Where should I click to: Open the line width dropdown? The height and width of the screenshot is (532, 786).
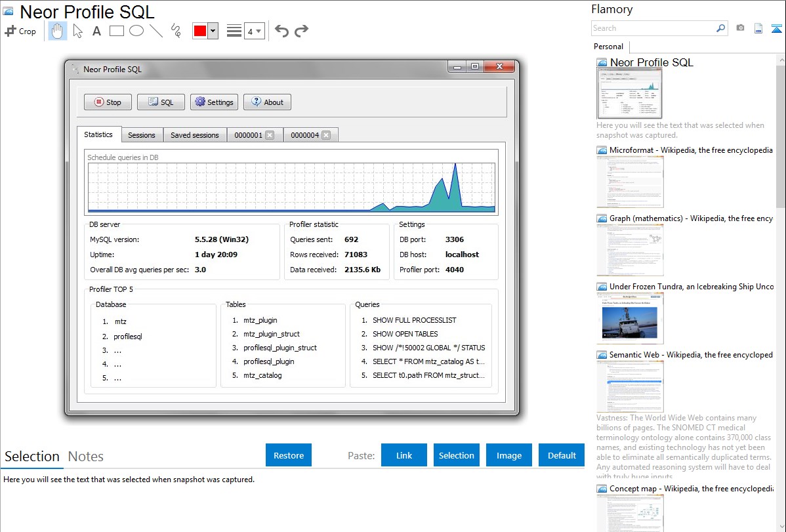[x=254, y=31]
